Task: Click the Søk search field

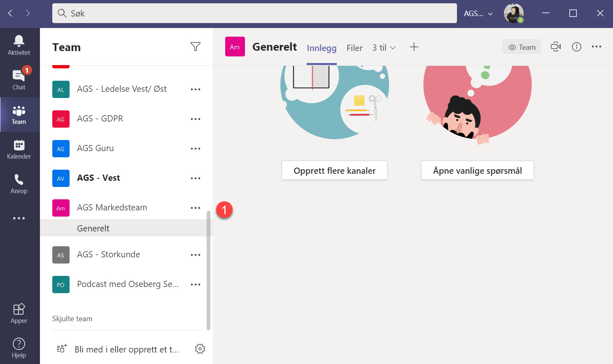Action: [x=254, y=13]
